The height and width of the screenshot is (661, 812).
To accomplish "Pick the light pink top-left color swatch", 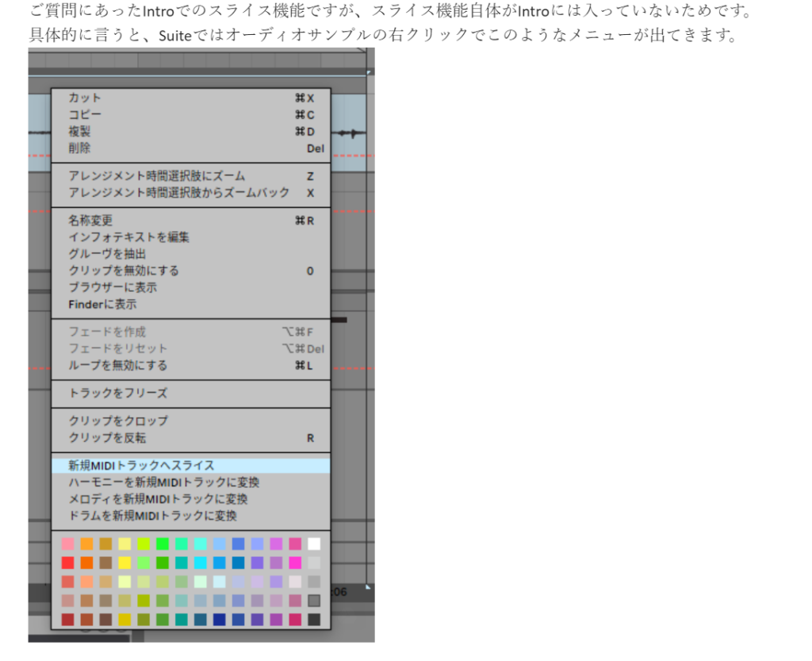I will 67,544.
